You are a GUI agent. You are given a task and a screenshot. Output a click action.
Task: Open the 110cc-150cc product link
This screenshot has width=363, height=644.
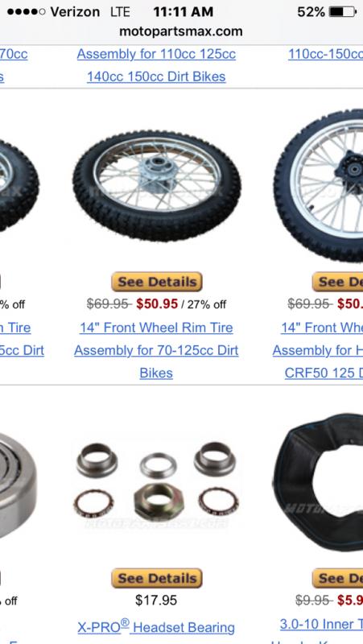[x=326, y=54]
